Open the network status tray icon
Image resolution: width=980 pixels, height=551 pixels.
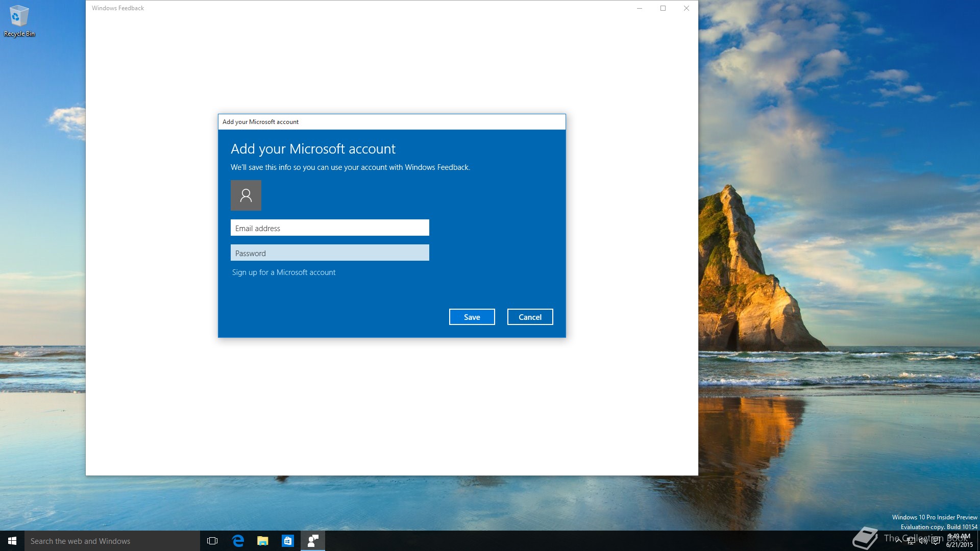click(911, 541)
